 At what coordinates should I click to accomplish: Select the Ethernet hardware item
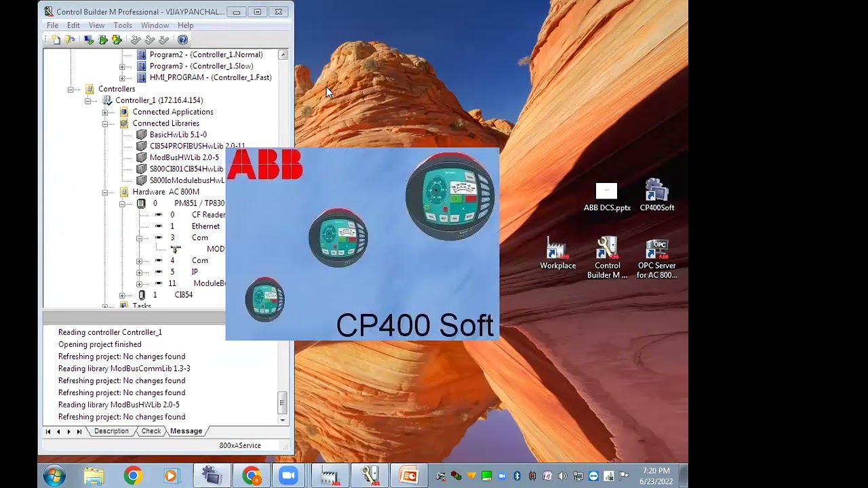coord(205,226)
